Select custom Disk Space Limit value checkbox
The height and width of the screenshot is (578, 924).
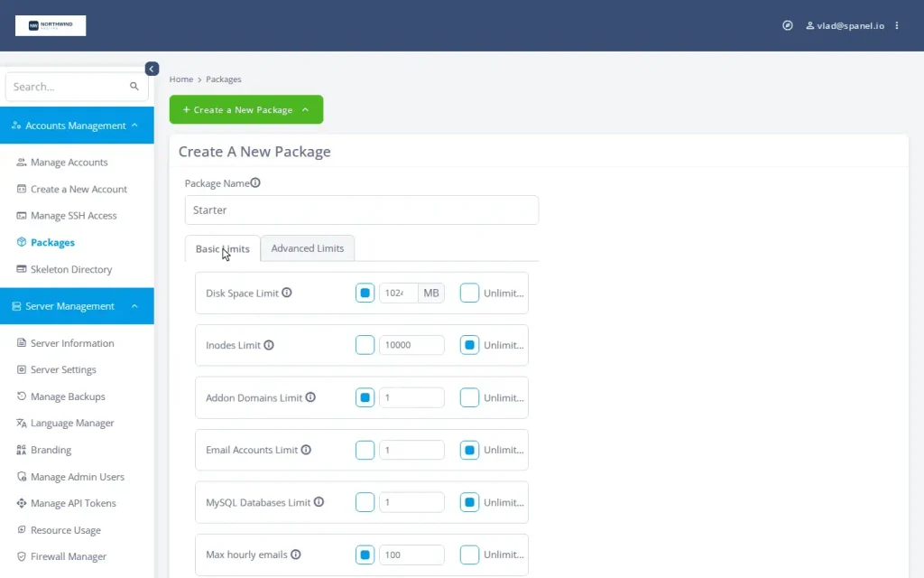[x=365, y=293]
